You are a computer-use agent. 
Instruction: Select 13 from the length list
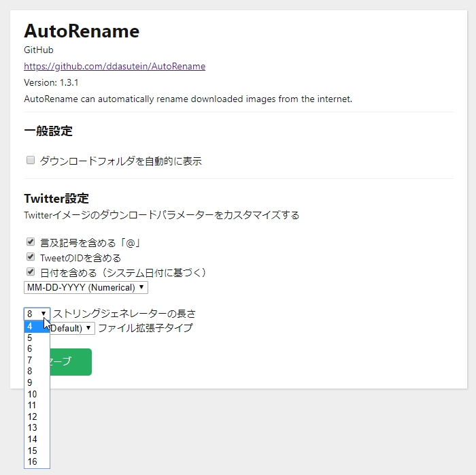tap(37, 427)
